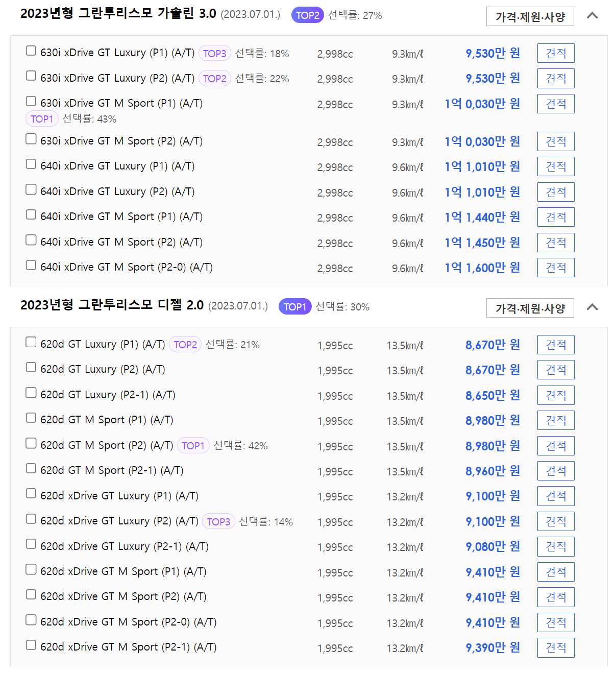The height and width of the screenshot is (673, 616).
Task: Click TOP1 badge on 620d GT M Sport (P2)
Action: (x=193, y=446)
